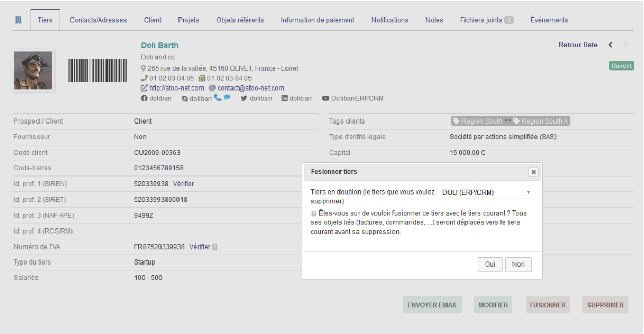Click the SUPPRIMER button

click(x=605, y=305)
